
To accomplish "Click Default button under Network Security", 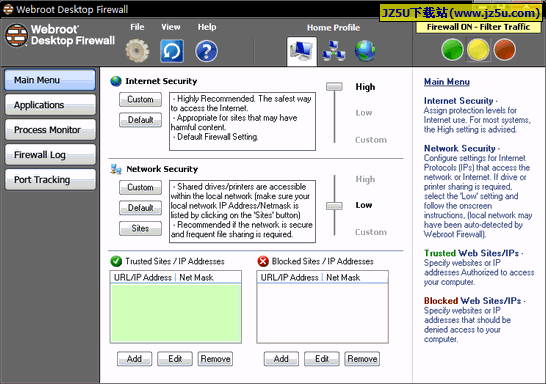I will pyautogui.click(x=140, y=208).
